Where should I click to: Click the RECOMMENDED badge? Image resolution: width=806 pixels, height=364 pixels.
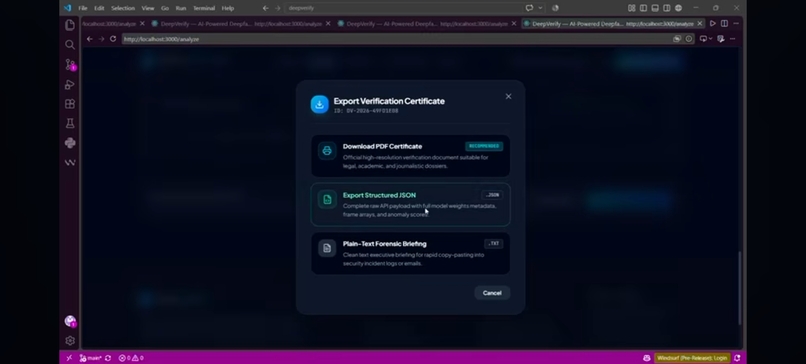[x=484, y=146]
